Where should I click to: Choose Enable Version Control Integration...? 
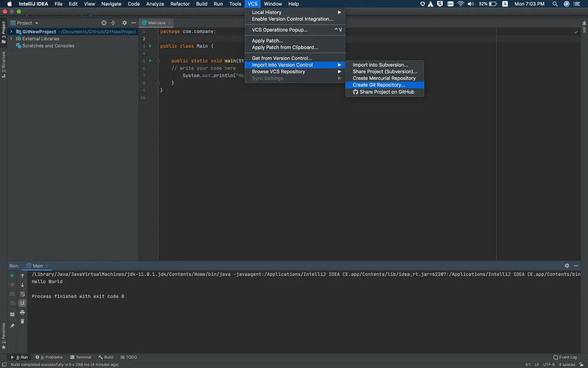(295, 19)
